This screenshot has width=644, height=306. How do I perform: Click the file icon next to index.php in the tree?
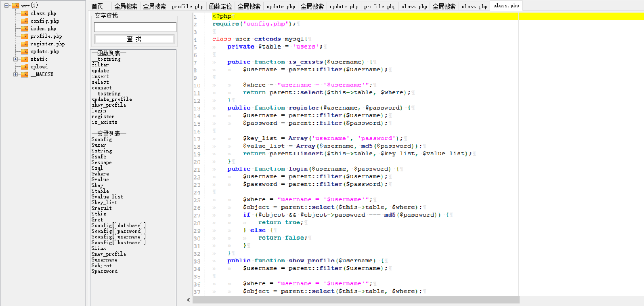(24, 28)
